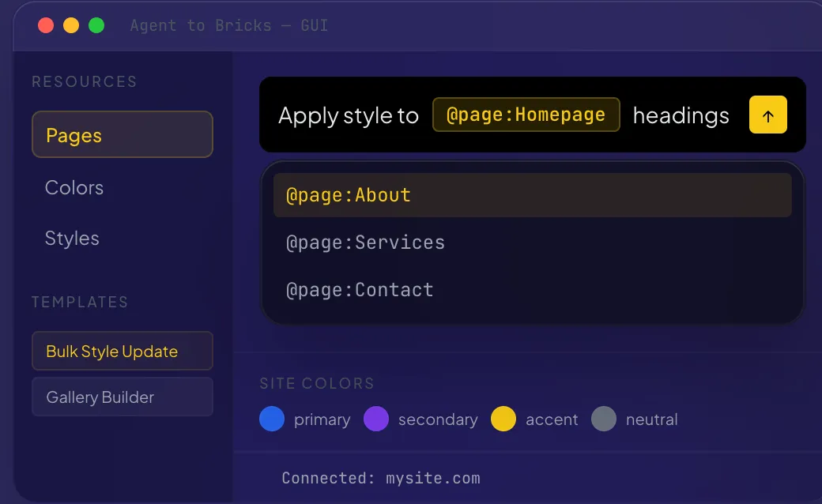Select the purple secondary color circle
Screen dimensions: 822x504
click(376, 419)
